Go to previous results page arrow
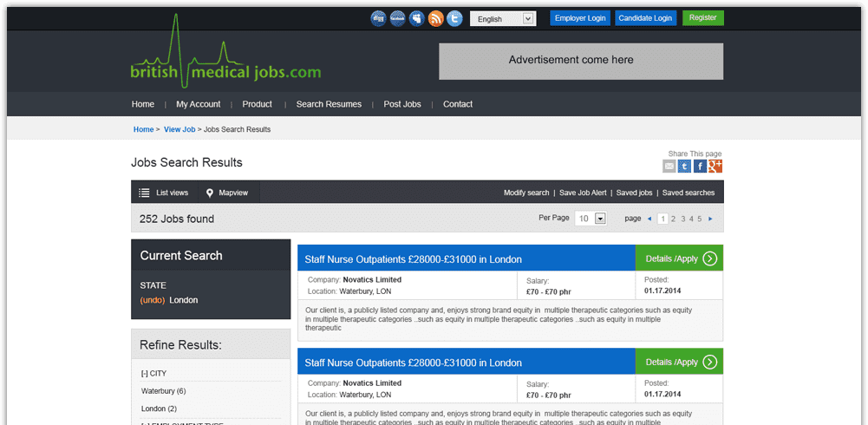 pyautogui.click(x=649, y=219)
